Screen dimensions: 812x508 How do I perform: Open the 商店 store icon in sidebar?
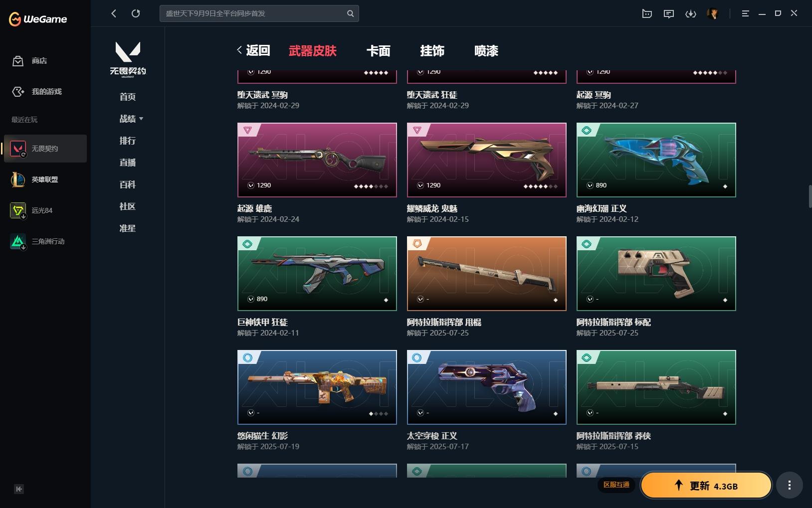(x=18, y=61)
